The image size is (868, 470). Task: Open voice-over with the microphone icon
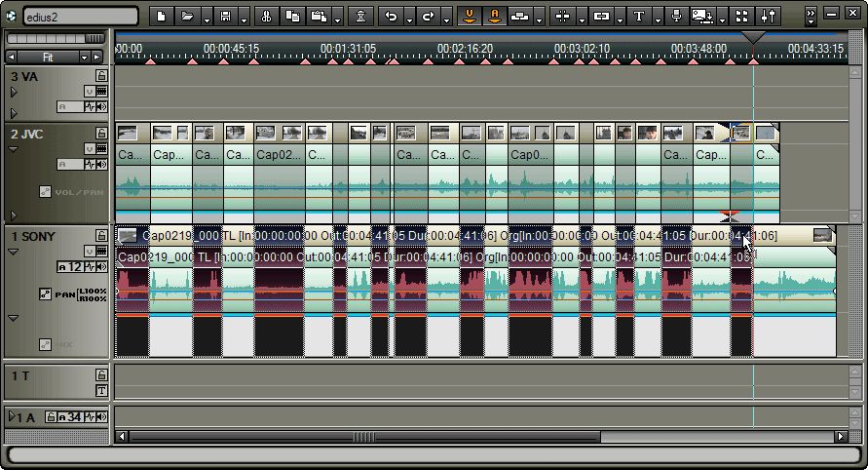click(x=676, y=16)
